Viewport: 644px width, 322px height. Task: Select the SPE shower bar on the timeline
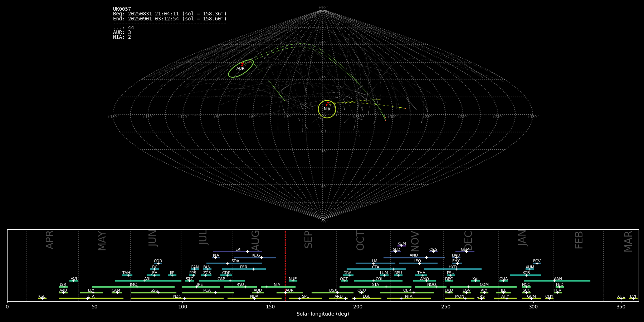point(305,298)
